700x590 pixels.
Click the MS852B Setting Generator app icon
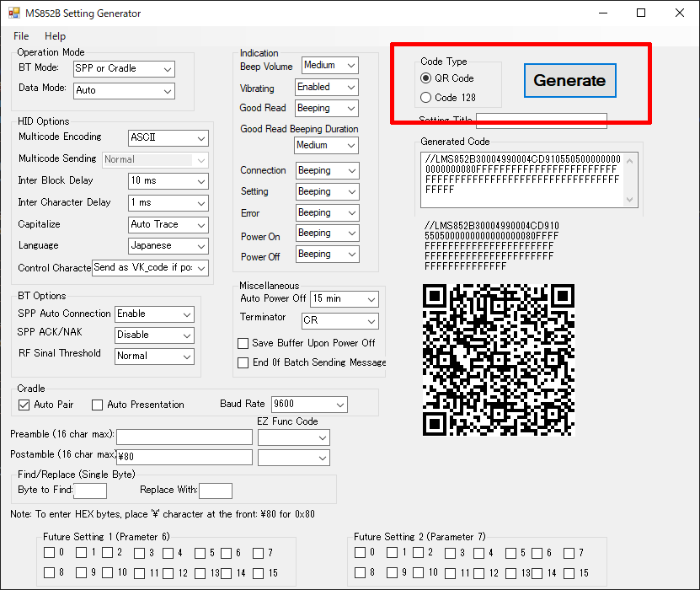pyautogui.click(x=13, y=13)
